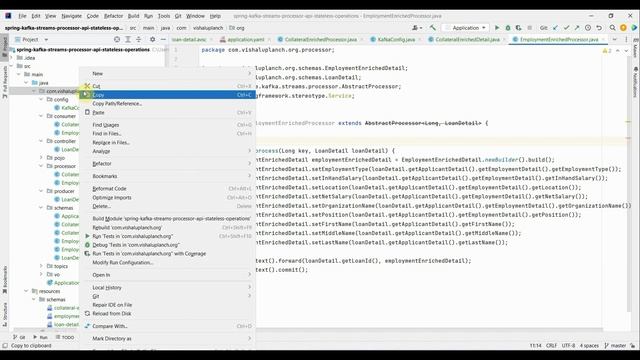Click Git commit checkmark icon
This screenshot has height=360, width=640.
pos(567,28)
